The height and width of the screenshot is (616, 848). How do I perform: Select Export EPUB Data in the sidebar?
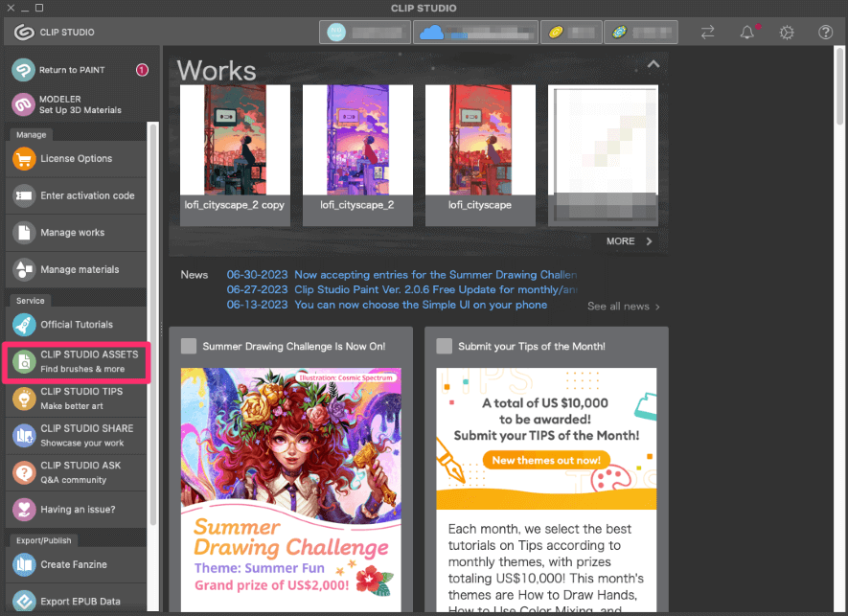[x=77, y=600]
